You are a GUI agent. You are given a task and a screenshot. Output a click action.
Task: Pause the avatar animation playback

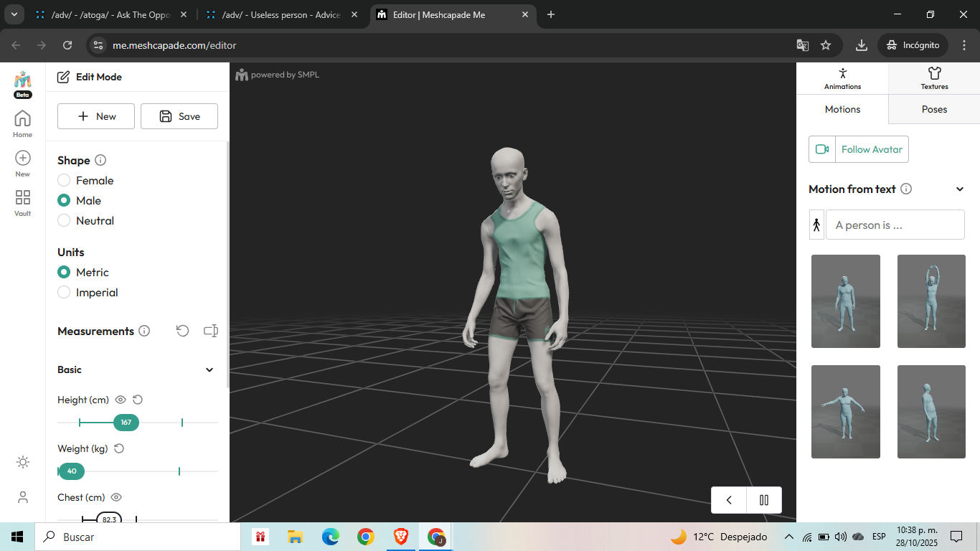click(x=764, y=500)
